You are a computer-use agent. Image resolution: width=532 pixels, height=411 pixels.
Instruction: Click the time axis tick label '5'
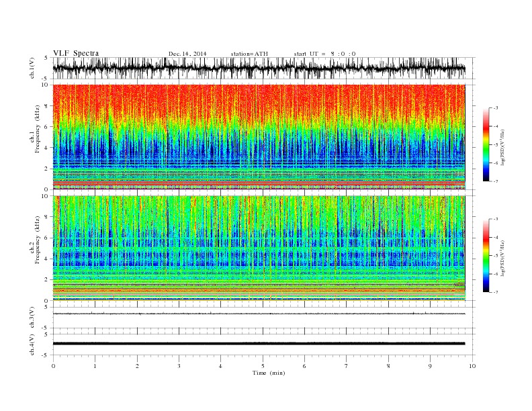(x=263, y=366)
